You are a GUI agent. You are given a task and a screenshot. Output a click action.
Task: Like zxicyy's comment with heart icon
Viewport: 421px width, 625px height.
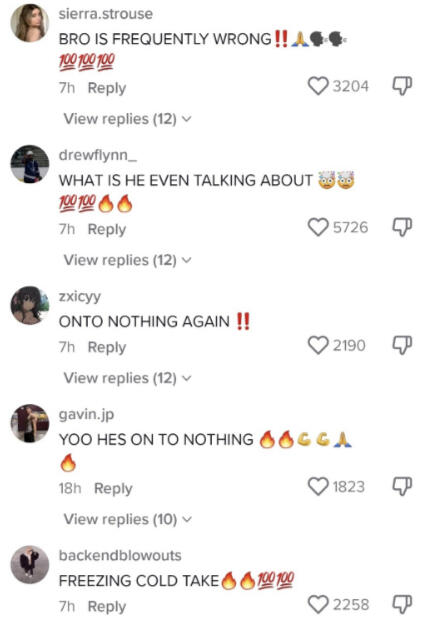point(318,345)
